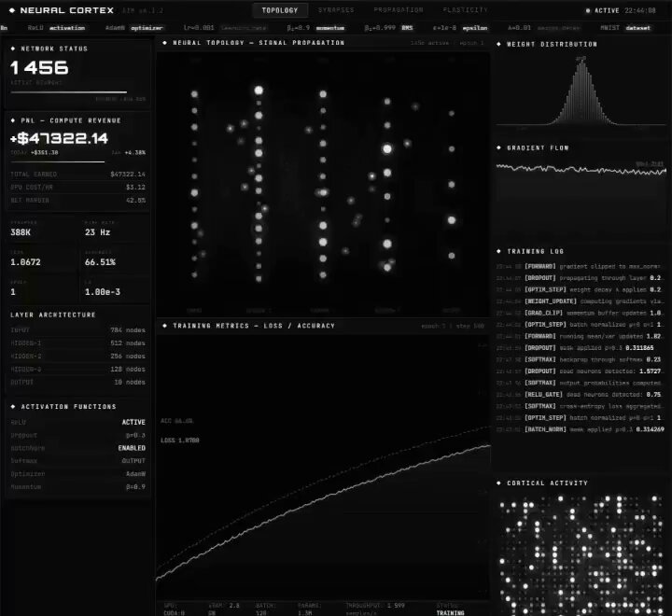Click the Neural Cortex logo diamond icon
Viewport: 672px width, 616px height.
[10, 10]
